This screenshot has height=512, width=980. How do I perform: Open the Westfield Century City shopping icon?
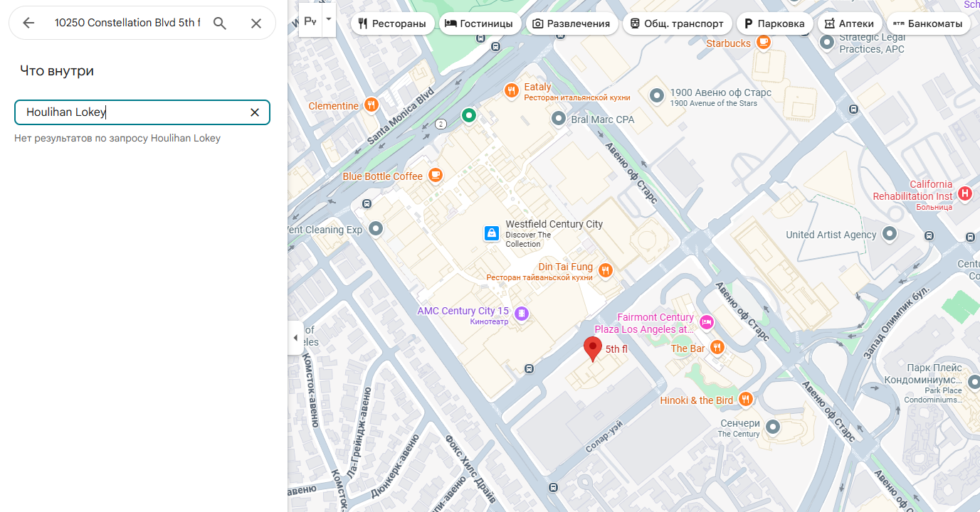point(491,233)
